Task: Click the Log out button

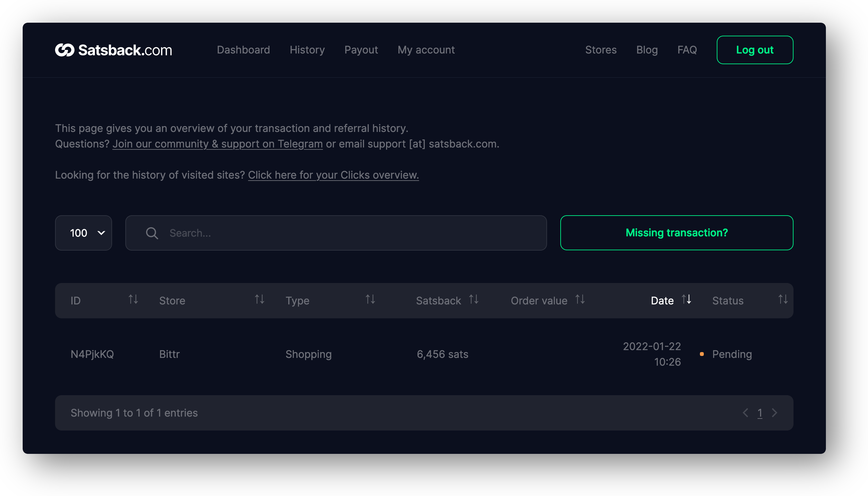Action: point(755,50)
